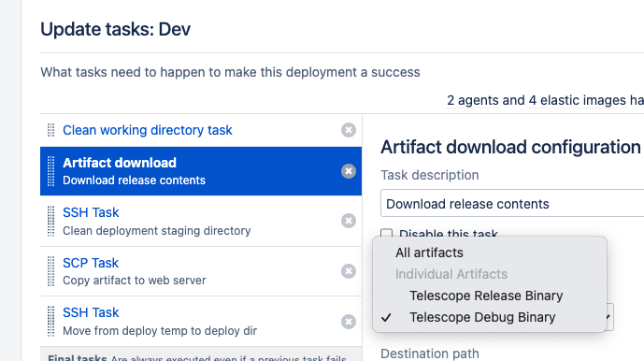Image resolution: width=644 pixels, height=361 pixels.
Task: Remove the Move from deploy temp task
Action: (349, 322)
